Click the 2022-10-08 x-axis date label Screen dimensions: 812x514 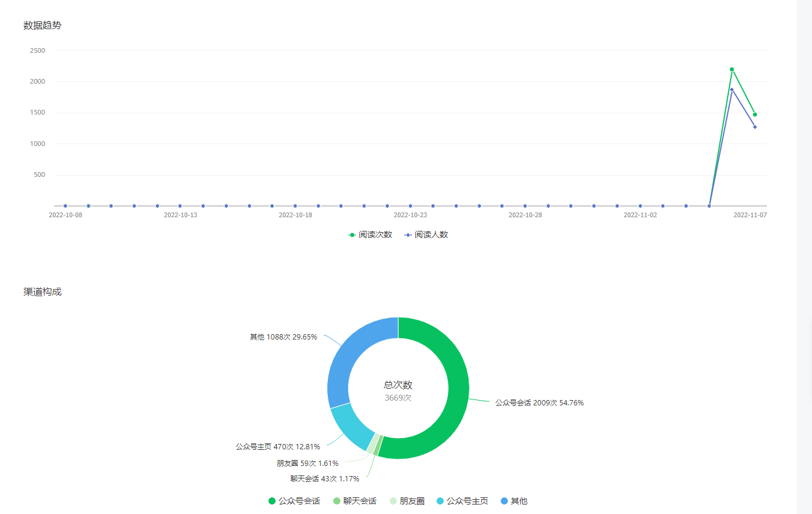coord(65,215)
